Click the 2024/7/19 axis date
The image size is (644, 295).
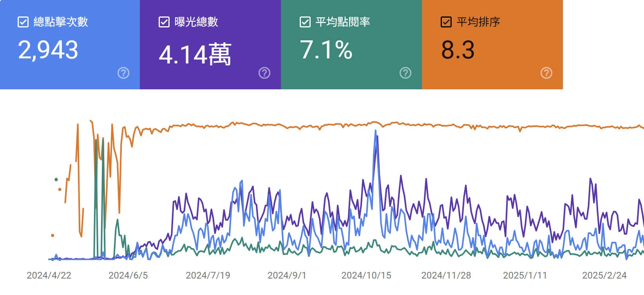(208, 275)
